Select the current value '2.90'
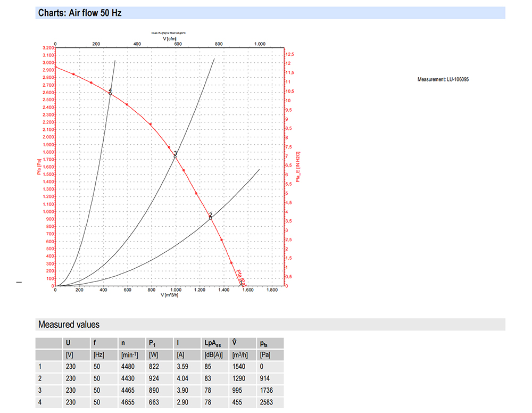Image resolution: width=532 pixels, height=413 pixels. (182, 402)
